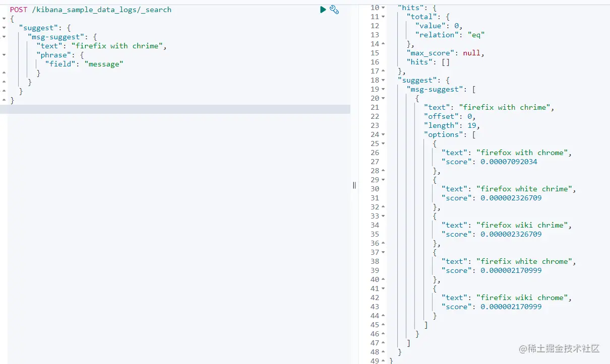Click fold marker at response line 47
Image resolution: width=610 pixels, height=364 pixels.
(x=384, y=343)
